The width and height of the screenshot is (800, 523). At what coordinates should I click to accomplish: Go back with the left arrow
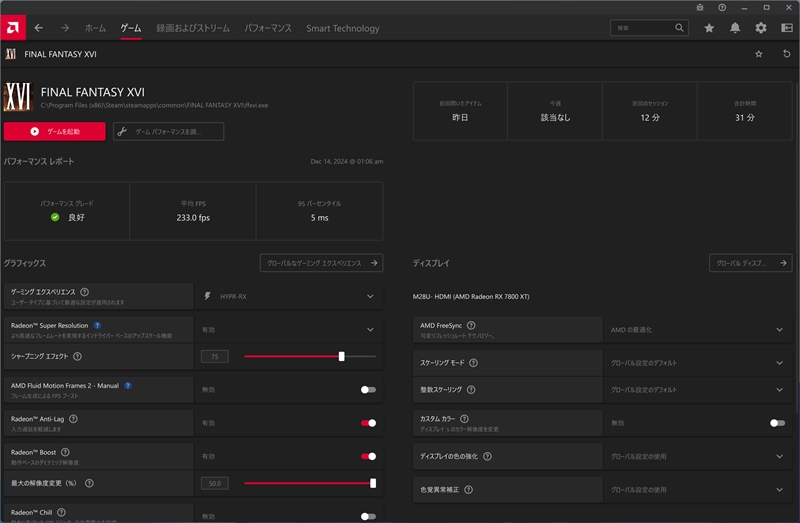tap(39, 28)
